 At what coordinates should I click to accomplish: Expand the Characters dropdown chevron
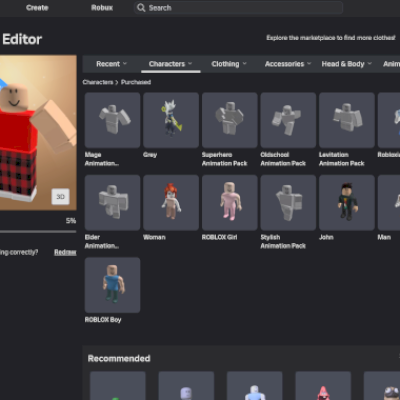coord(190,64)
